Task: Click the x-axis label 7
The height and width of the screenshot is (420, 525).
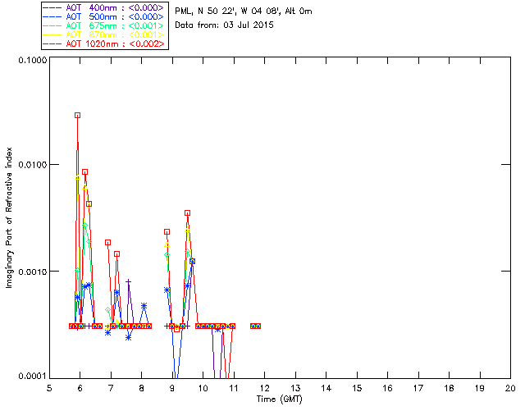Action: [111, 388]
